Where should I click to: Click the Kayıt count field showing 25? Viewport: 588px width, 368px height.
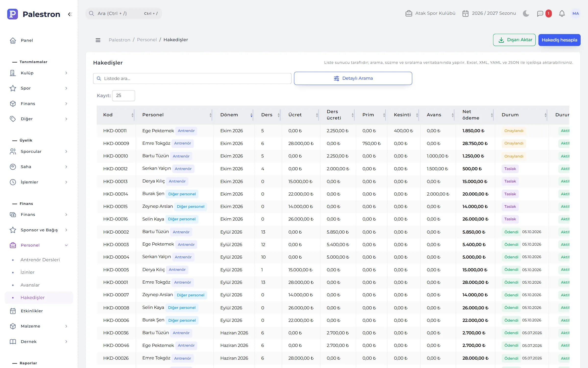coord(123,95)
